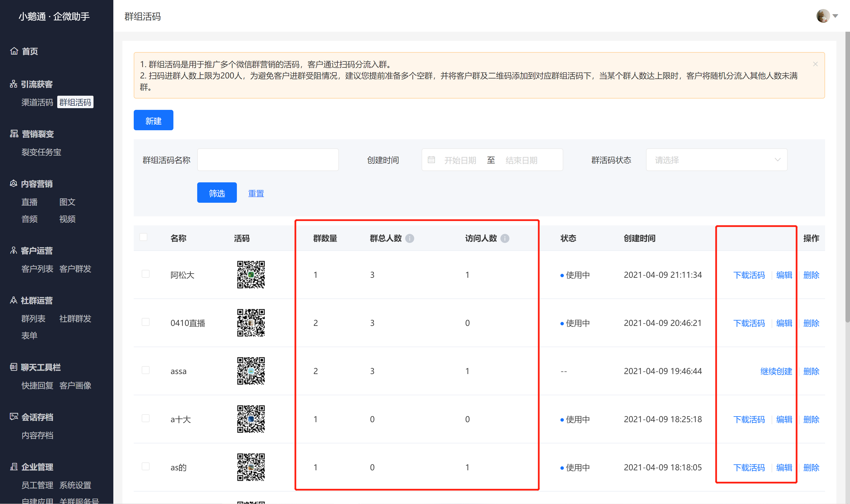Toggle the select-all checkbox in the table header

click(143, 237)
